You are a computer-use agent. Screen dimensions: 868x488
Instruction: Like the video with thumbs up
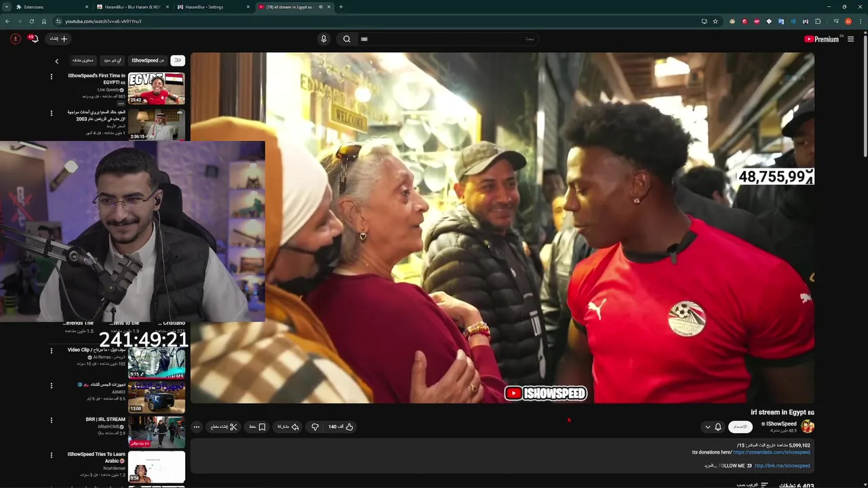(350, 427)
